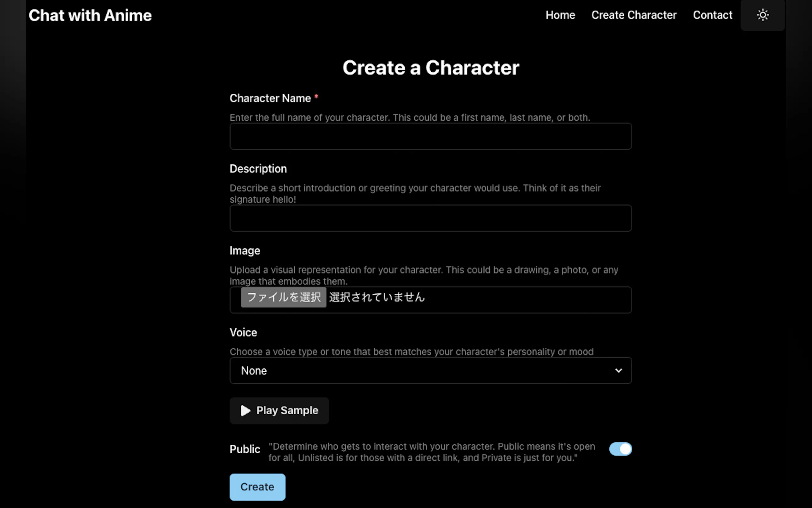The height and width of the screenshot is (508, 812).
Task: Click the 選択されていません no-file text
Action: [x=377, y=297]
